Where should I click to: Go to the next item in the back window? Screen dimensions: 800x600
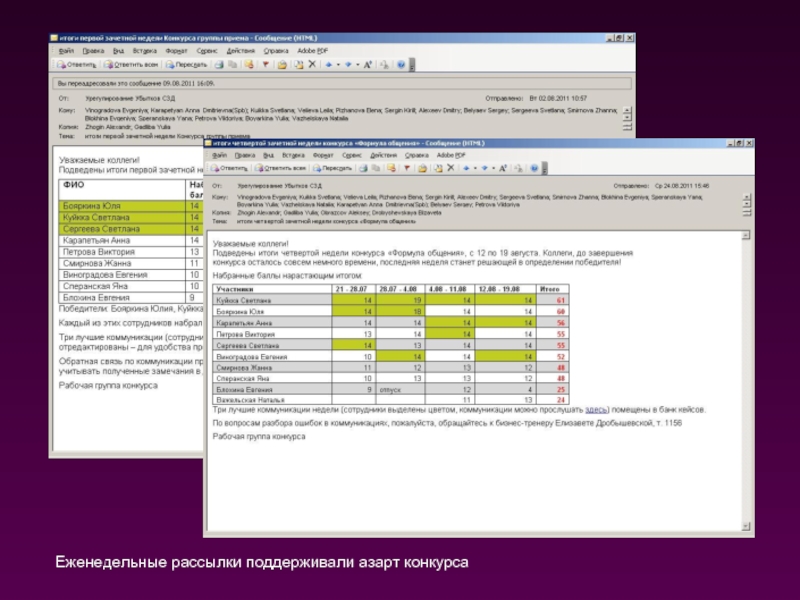(348, 64)
